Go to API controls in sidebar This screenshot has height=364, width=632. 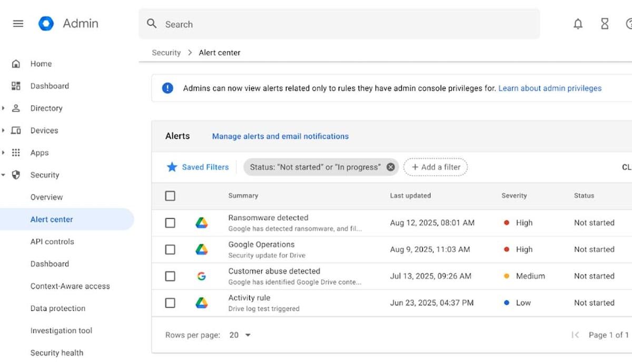[x=52, y=242]
